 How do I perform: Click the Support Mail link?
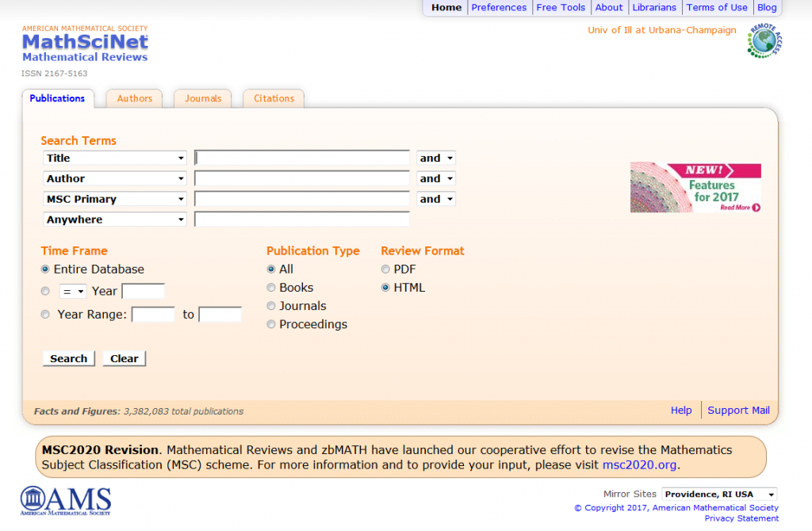738,411
